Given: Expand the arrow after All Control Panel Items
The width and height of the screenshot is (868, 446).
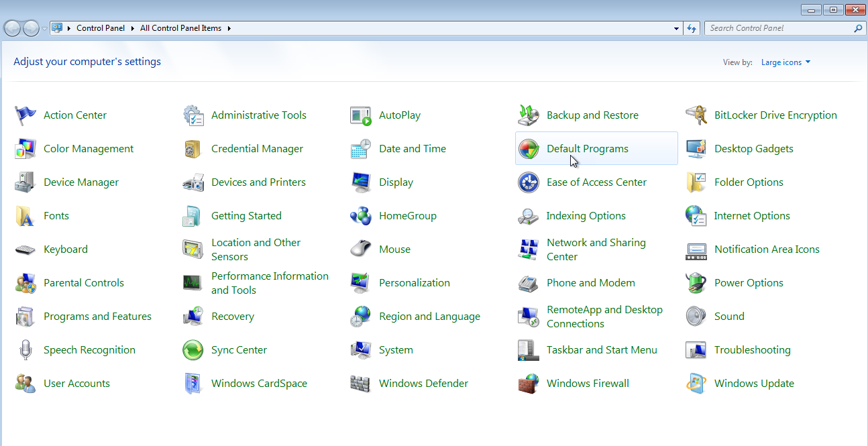Looking at the screenshot, I should (229, 28).
